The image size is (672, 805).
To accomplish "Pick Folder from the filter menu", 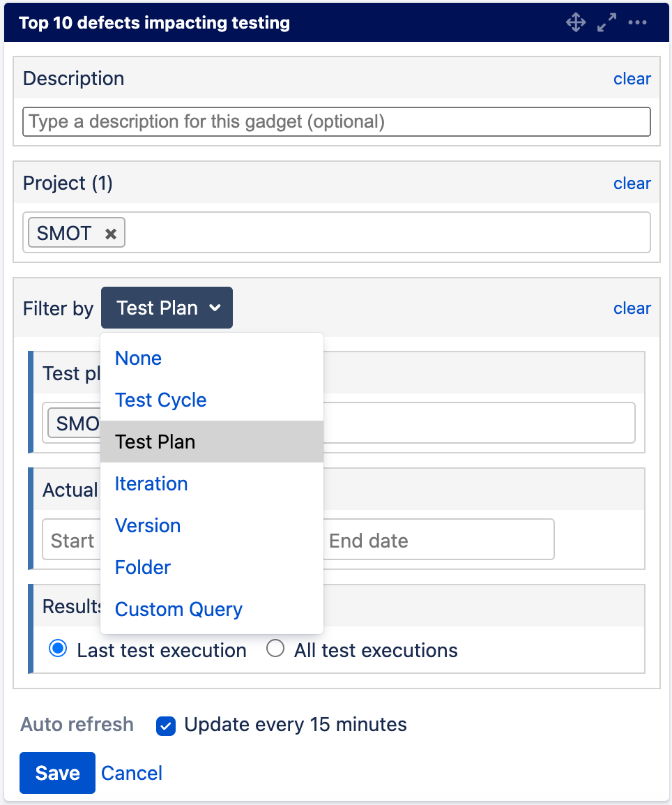I will pyautogui.click(x=142, y=567).
